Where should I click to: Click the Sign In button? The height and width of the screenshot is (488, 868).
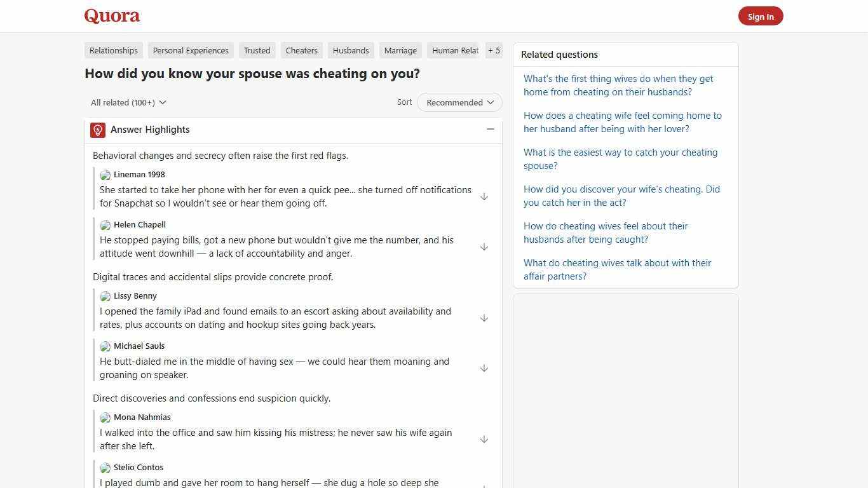coord(761,16)
